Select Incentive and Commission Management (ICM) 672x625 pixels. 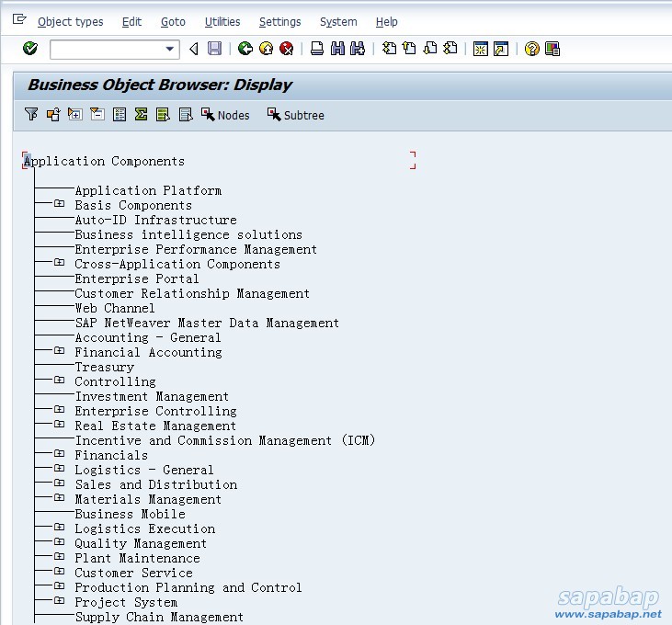pos(225,440)
